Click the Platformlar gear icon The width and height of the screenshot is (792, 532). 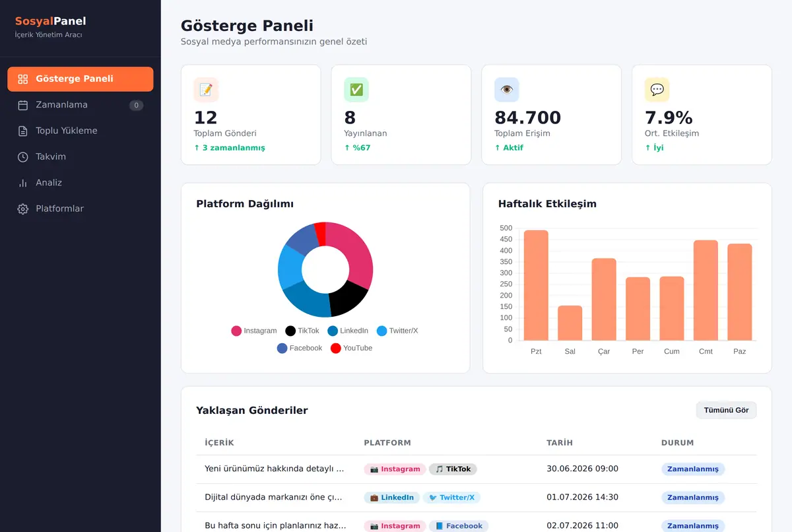[x=23, y=209]
